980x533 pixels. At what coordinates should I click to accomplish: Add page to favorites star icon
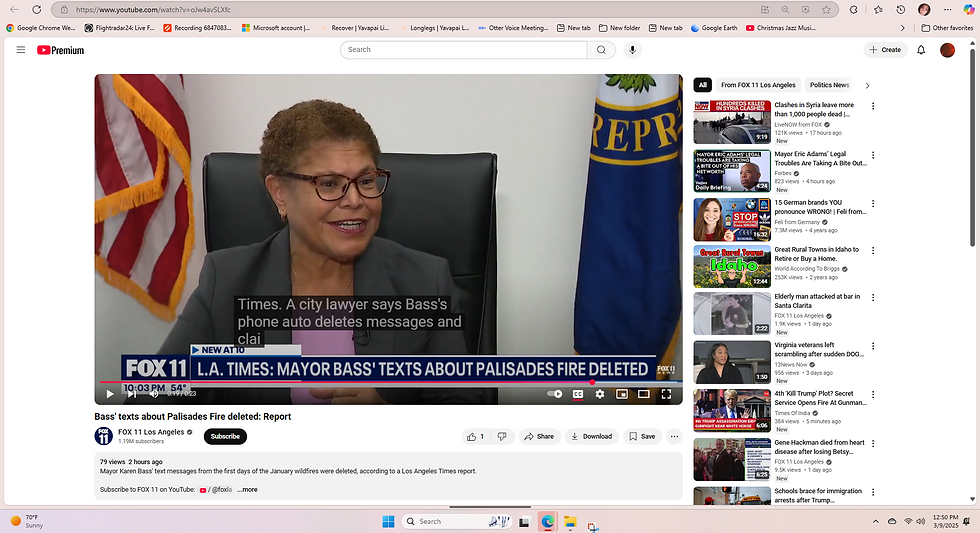[826, 9]
